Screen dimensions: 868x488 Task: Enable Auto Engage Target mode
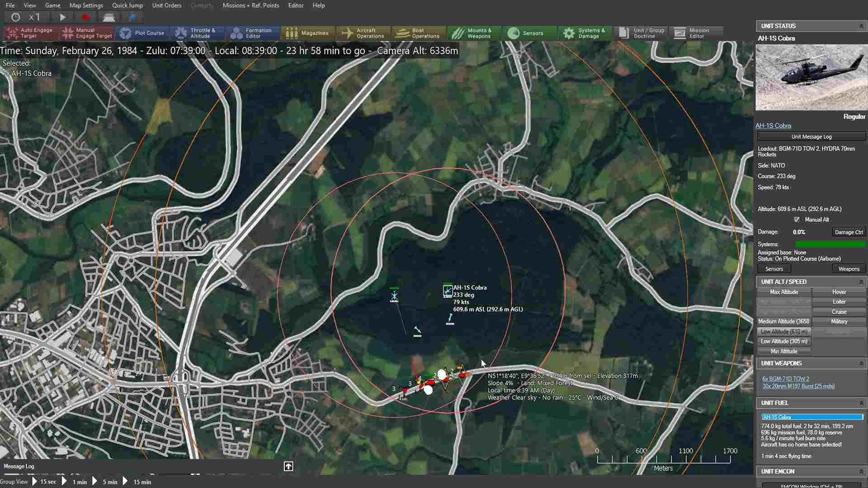(x=28, y=33)
